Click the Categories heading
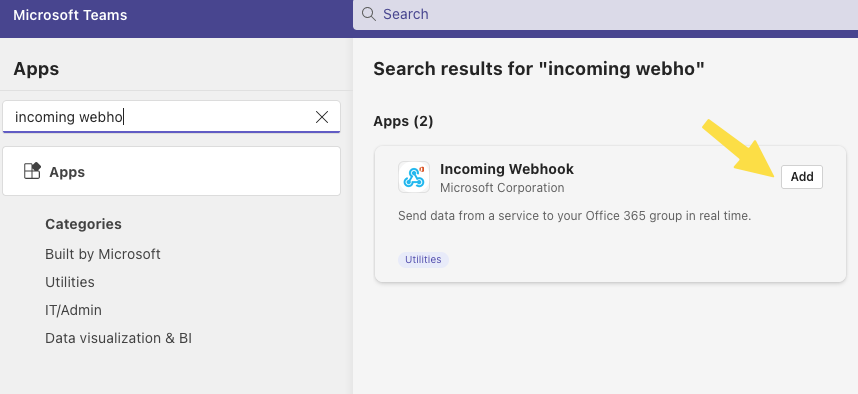The width and height of the screenshot is (858, 394). [83, 224]
